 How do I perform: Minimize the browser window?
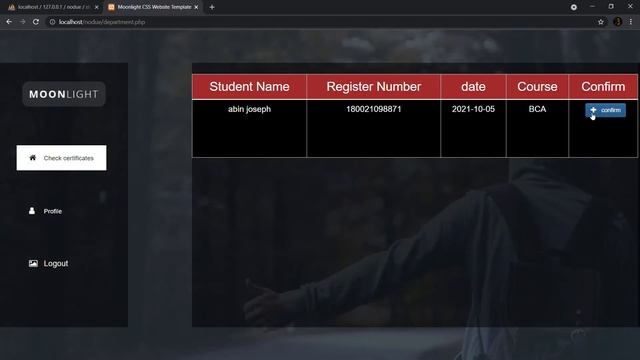pos(592,7)
